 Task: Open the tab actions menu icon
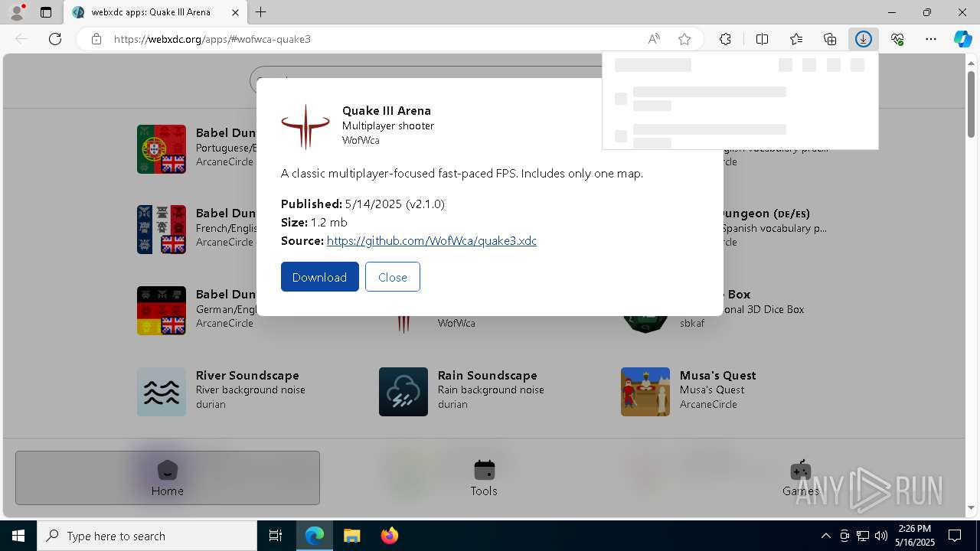(46, 12)
